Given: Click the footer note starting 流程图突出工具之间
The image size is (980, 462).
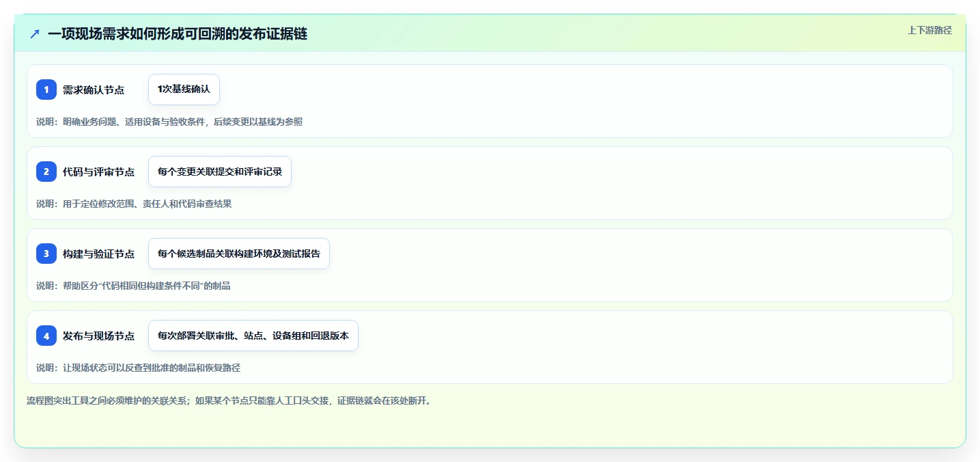Looking at the screenshot, I should click(x=229, y=400).
